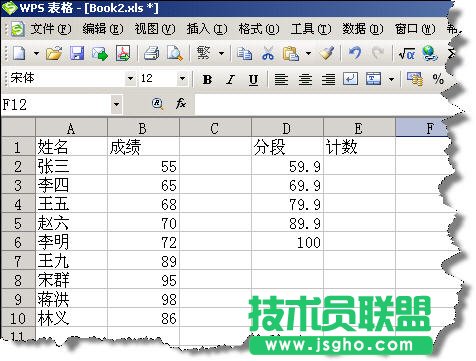Open the font size dropdown arrow
The width and height of the screenshot is (476, 361).
tap(182, 79)
